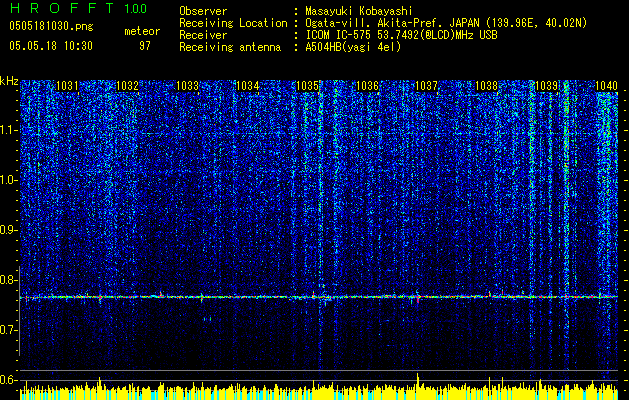629x400 pixels.
Task: Click the 0.6 kHz axis label
Action: click(x=9, y=380)
